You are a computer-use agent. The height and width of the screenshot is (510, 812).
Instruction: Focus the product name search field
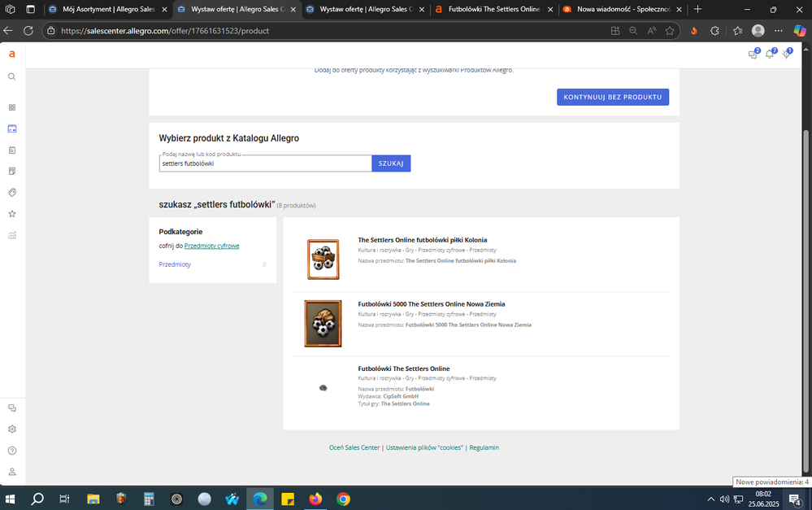[265, 163]
